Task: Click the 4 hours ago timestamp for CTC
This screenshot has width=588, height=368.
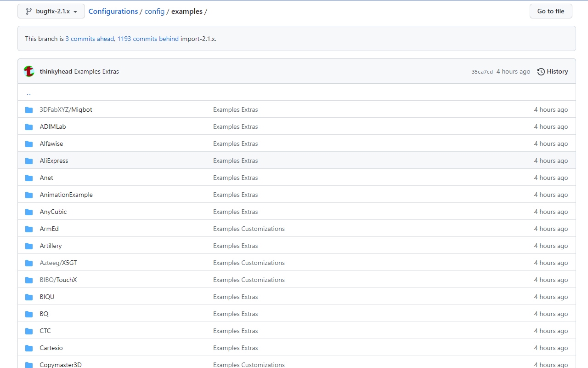Action: pos(551,331)
